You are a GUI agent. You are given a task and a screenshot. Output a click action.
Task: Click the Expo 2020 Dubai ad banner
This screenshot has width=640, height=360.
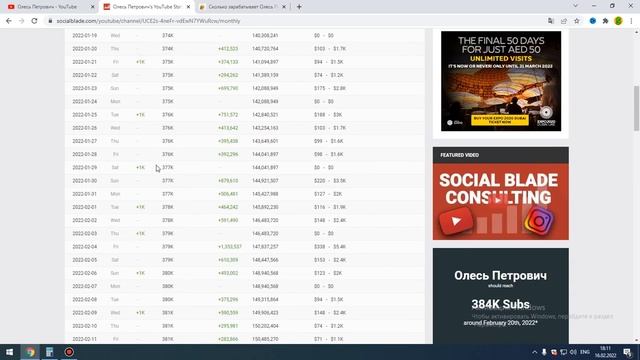[x=501, y=81]
